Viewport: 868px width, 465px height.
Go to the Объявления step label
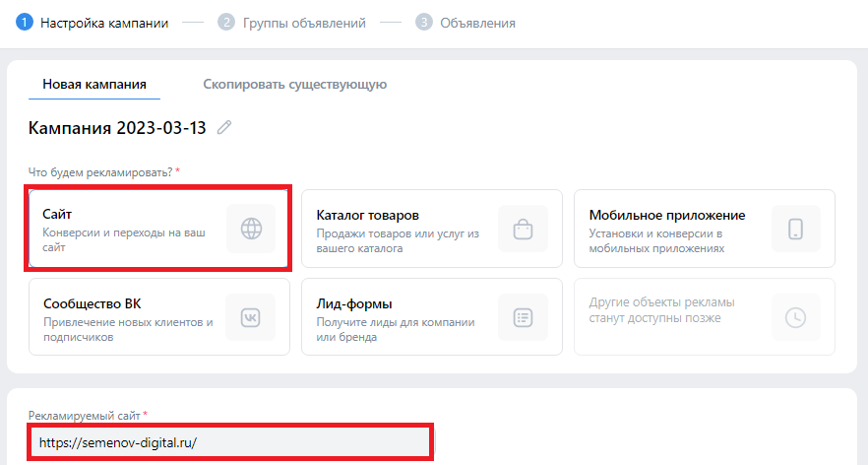coord(477,23)
